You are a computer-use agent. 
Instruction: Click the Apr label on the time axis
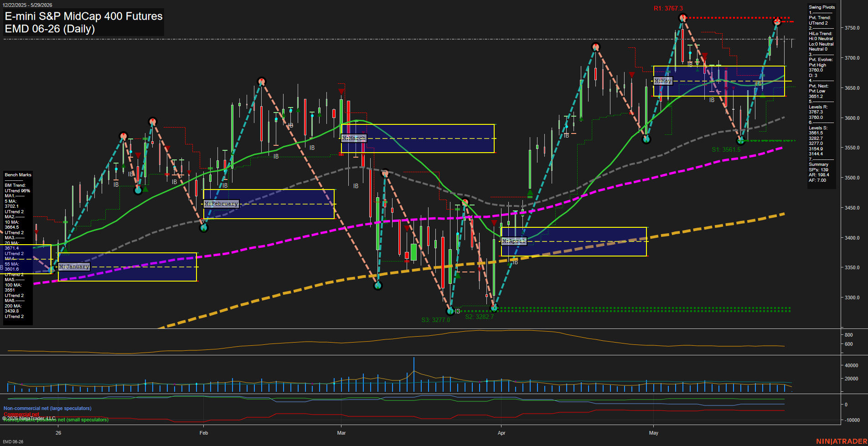coord(501,433)
